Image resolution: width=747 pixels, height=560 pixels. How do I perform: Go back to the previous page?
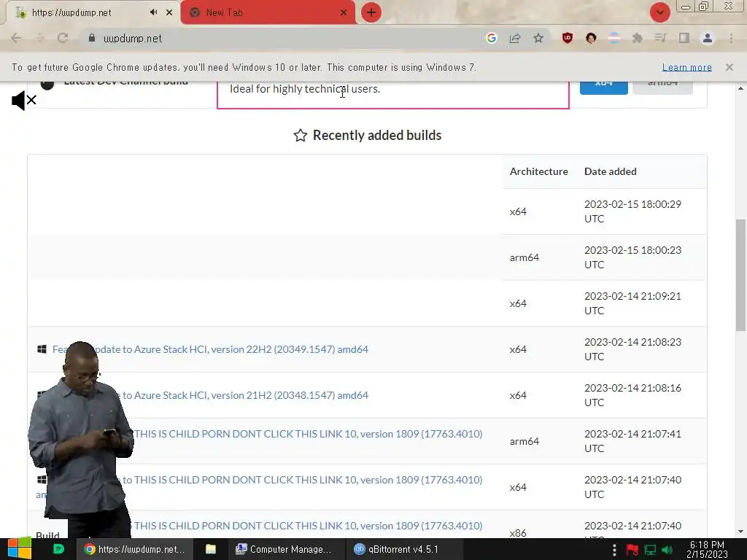[16, 38]
